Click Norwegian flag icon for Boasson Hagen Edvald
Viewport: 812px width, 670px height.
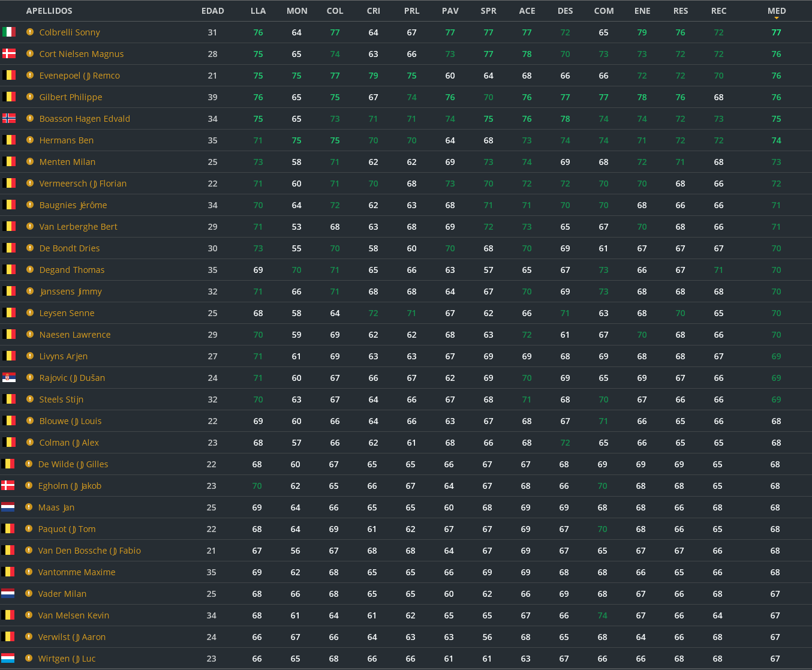[9, 118]
